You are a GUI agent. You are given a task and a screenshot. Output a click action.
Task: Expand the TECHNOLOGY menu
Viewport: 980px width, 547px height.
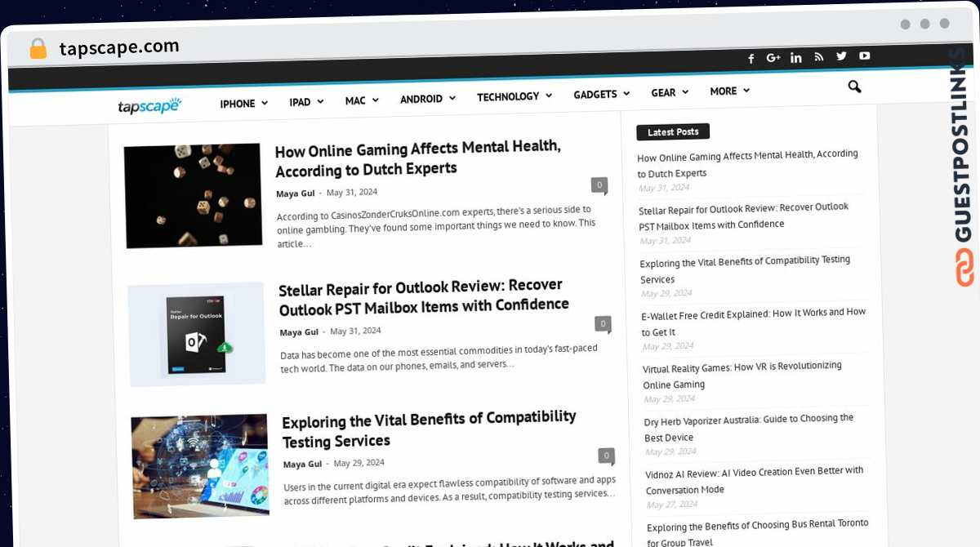(x=514, y=96)
